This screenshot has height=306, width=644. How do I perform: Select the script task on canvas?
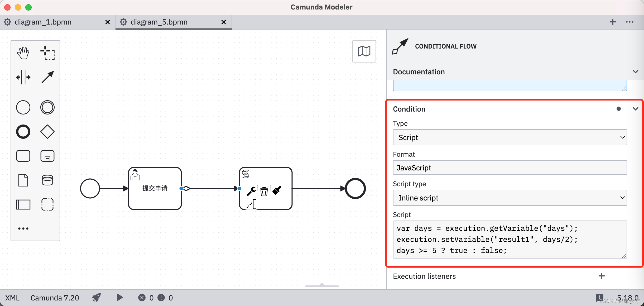point(266,189)
